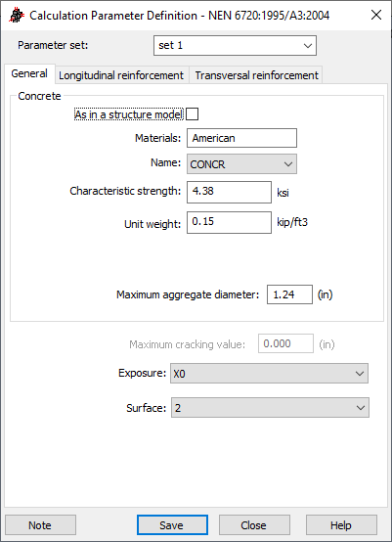Viewport: 392px width, 542px height.
Task: Click the application icon in title bar
Action: 17,16
